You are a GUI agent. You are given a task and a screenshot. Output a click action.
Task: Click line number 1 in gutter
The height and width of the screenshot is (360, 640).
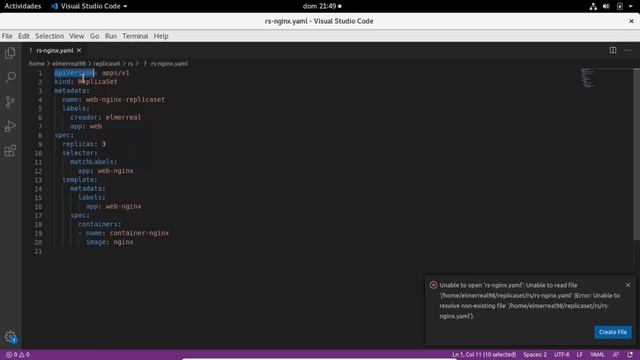(x=40, y=73)
